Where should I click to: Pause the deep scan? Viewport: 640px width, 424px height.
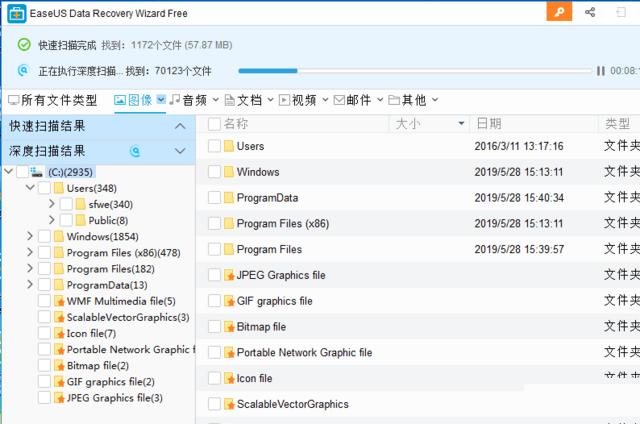pos(600,71)
